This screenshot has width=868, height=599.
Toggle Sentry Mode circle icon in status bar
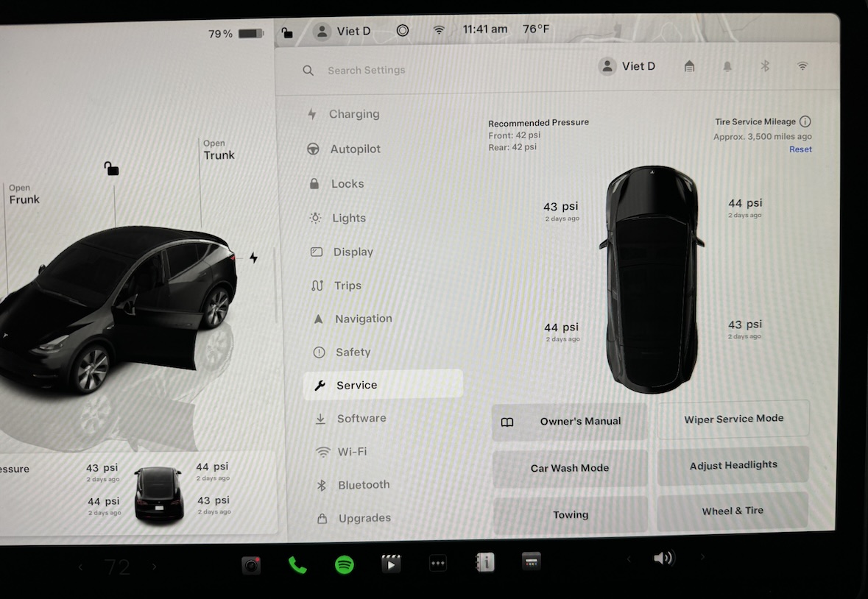click(x=402, y=31)
